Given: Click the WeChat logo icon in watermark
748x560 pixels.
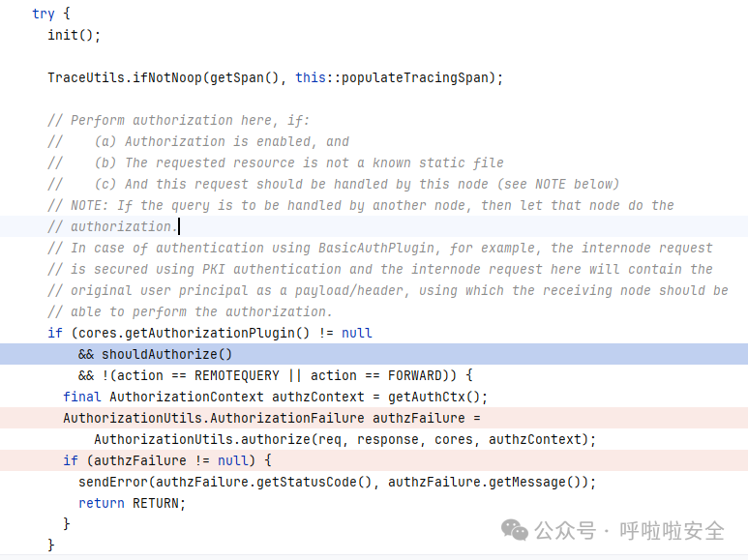Looking at the screenshot, I should point(515,530).
